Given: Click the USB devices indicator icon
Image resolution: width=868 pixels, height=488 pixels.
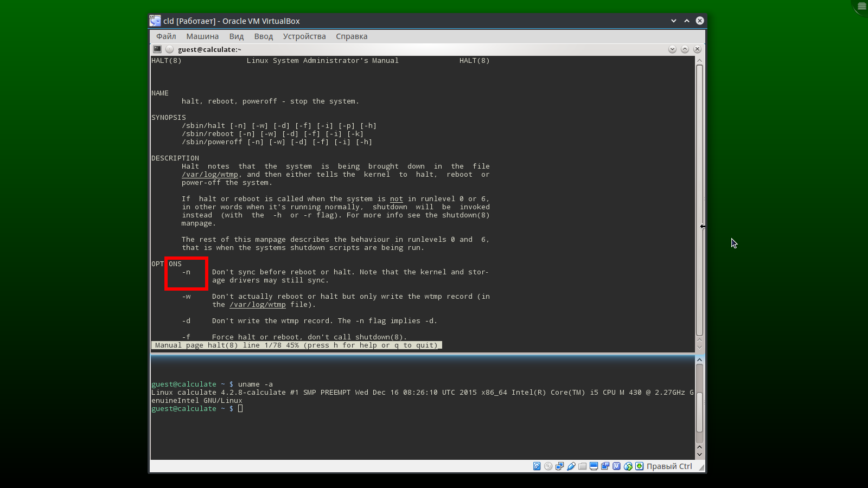Looking at the screenshot, I should (571, 466).
